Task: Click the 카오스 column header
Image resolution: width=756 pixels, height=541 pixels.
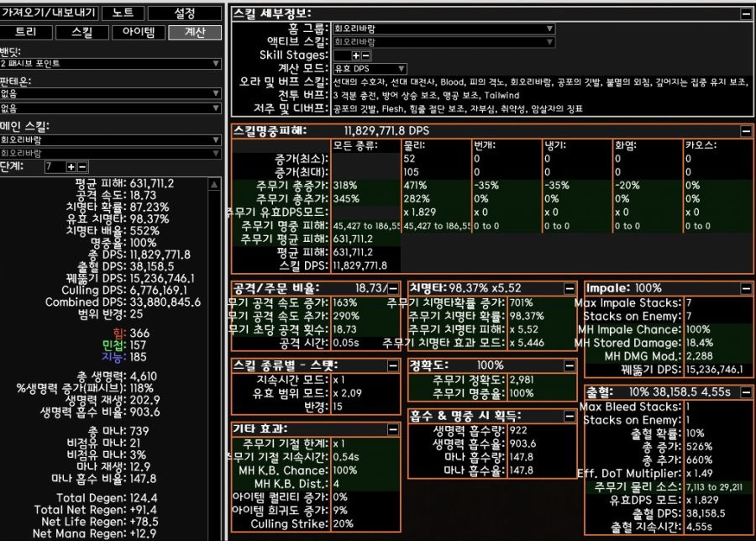Action: click(x=701, y=145)
